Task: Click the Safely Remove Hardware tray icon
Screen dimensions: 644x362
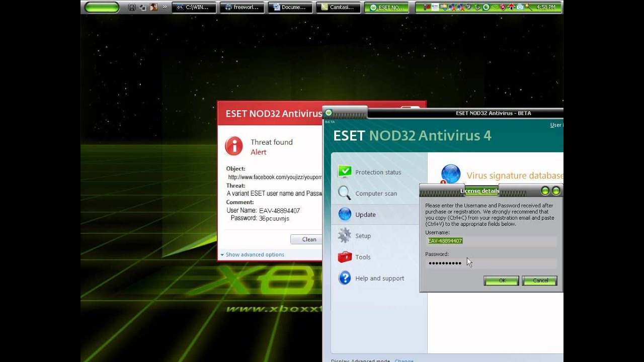Action: point(477,7)
